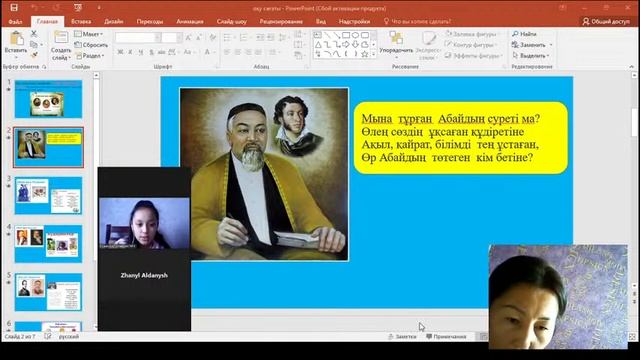Select the right arrow shape in gallery

[346, 44]
